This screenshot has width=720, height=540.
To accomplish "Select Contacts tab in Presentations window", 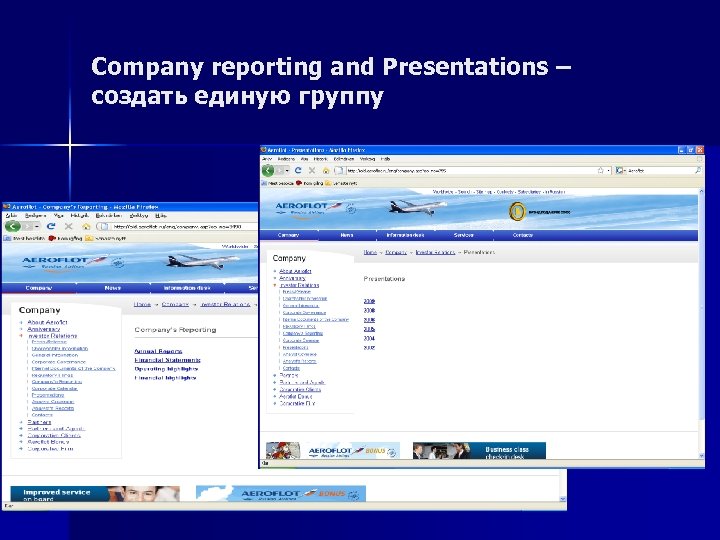I will coord(523,235).
